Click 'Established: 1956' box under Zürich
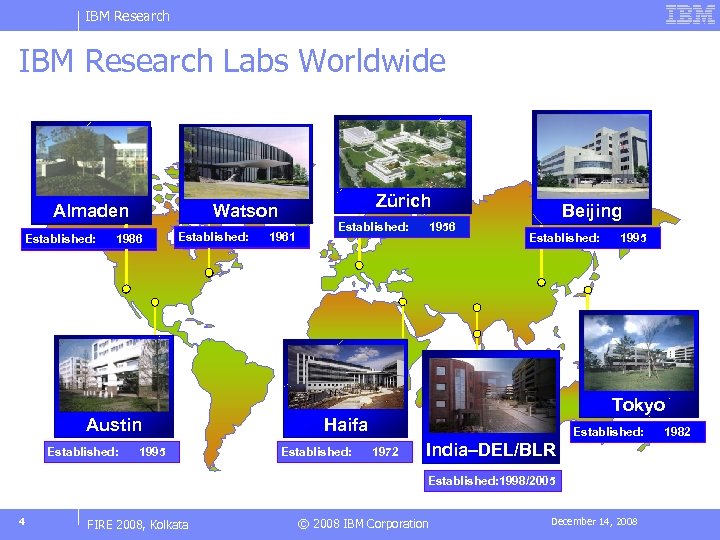Image resolution: width=720 pixels, height=540 pixels. pos(402,227)
